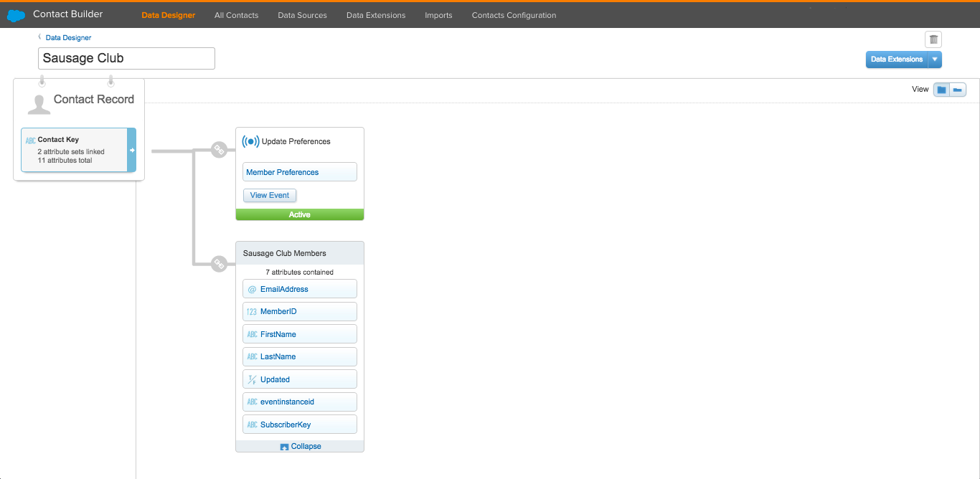Click the @ icon beside EmailAddress
This screenshot has width=980, height=479.
(x=252, y=290)
